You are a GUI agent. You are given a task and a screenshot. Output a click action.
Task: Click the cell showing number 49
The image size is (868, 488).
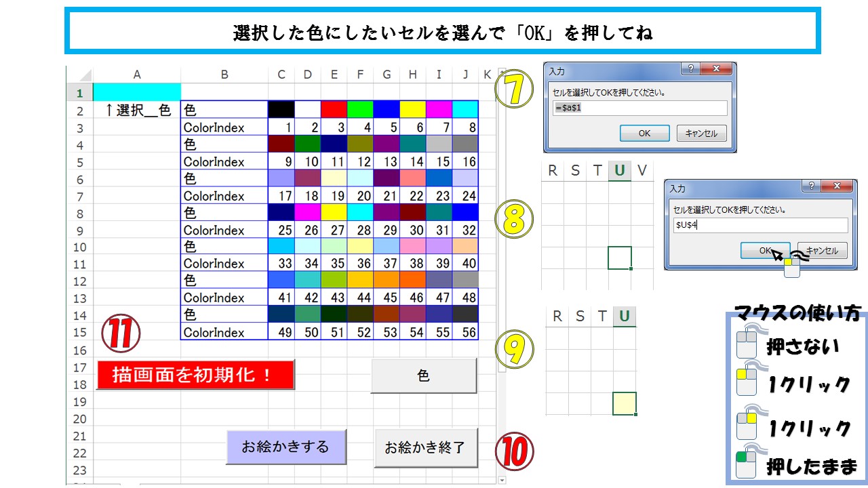(x=281, y=332)
